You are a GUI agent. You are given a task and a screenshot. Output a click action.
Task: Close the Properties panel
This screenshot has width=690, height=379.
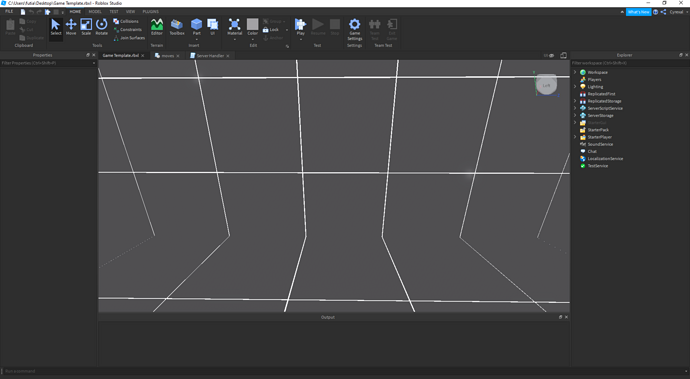(x=94, y=55)
